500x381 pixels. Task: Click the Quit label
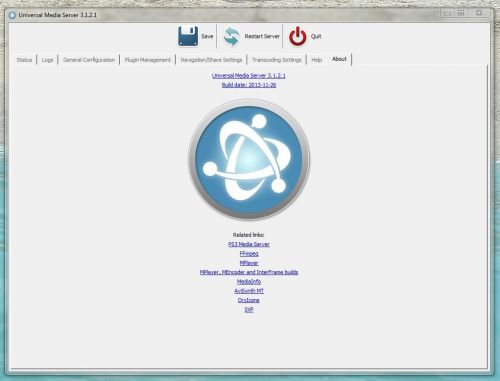point(316,36)
